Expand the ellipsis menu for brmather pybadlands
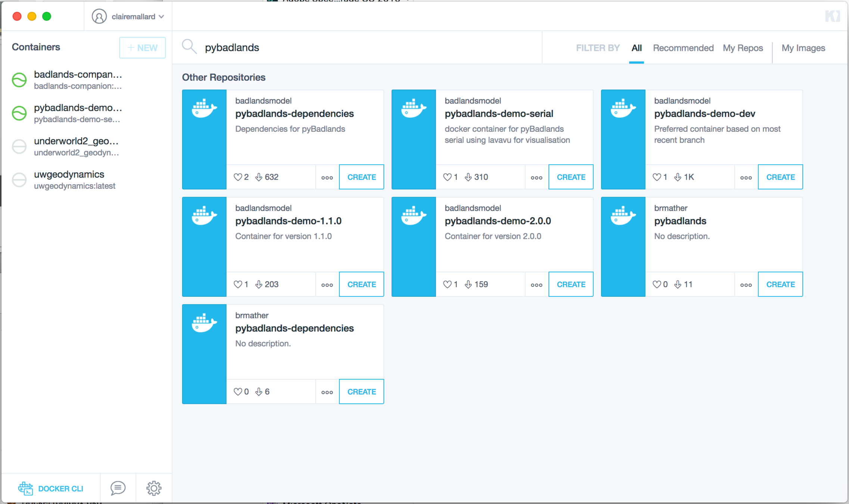 [x=746, y=284]
